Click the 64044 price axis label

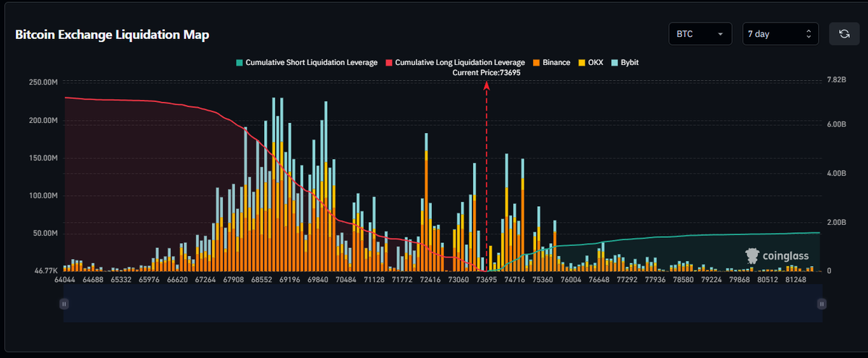pos(64,279)
